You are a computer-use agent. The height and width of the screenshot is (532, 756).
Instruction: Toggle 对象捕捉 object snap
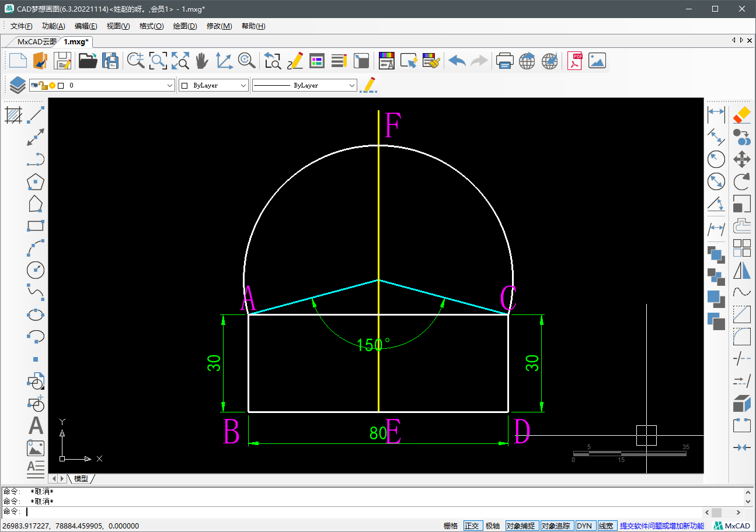click(521, 526)
